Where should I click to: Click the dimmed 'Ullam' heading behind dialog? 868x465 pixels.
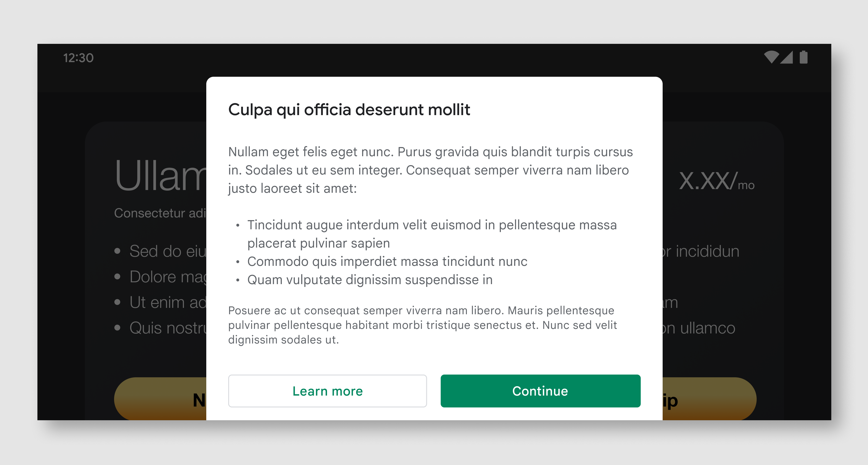pos(161,175)
